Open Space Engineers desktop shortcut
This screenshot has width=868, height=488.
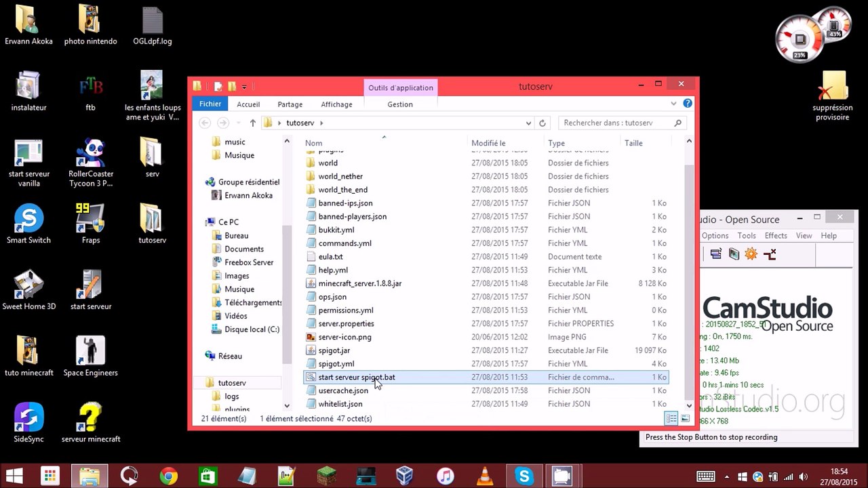(x=90, y=357)
